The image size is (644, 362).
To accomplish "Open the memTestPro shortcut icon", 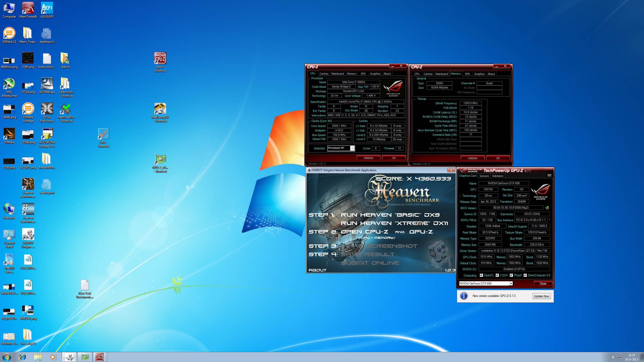I will coord(66,113).
